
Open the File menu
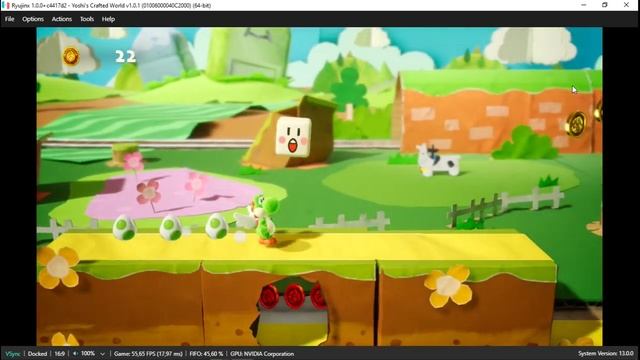coord(9,19)
